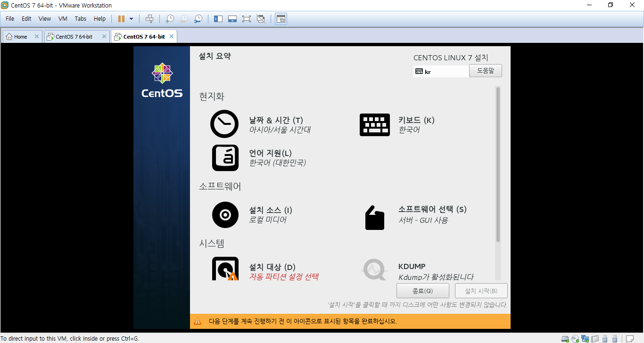Send Ctrl+Alt+Del to the virtual machine

coord(149,19)
